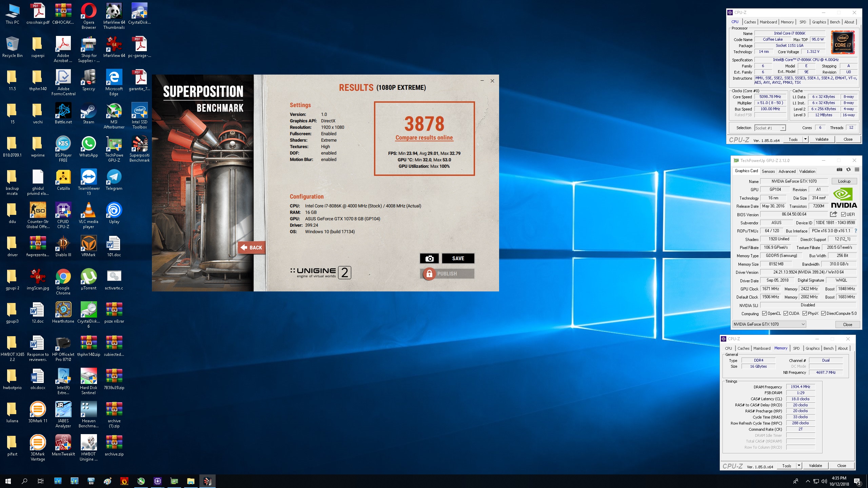Toggle the PhysX checkbox in GPU-Z
868x488 pixels.
[805, 313]
